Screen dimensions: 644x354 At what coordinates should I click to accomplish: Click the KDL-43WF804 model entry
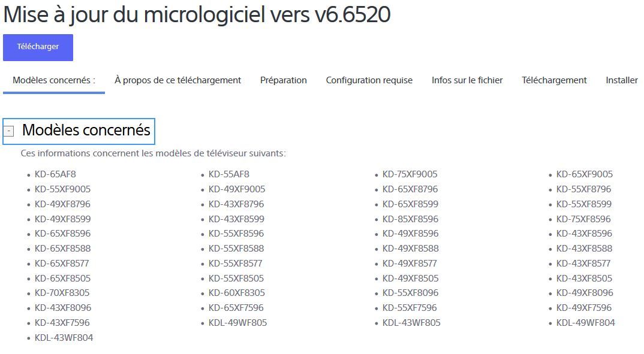64,338
